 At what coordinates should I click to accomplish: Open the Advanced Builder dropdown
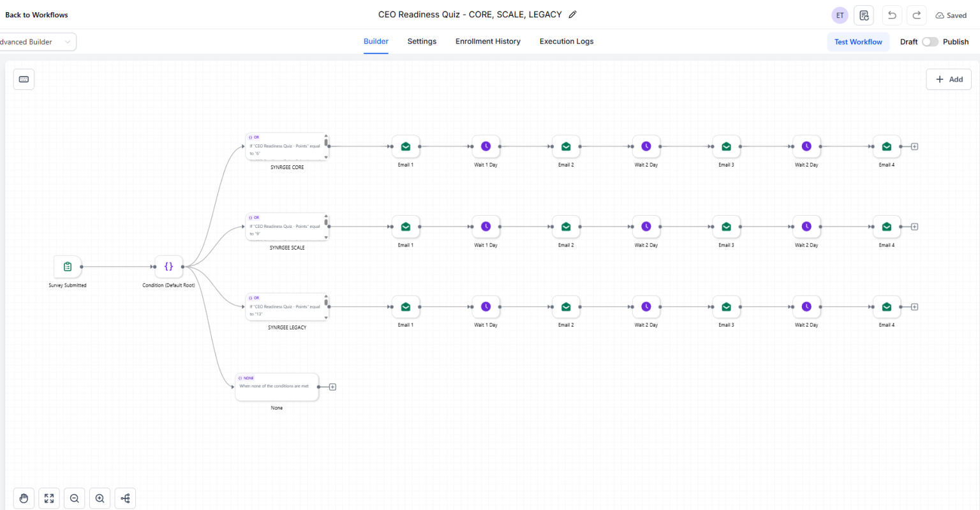pos(37,42)
